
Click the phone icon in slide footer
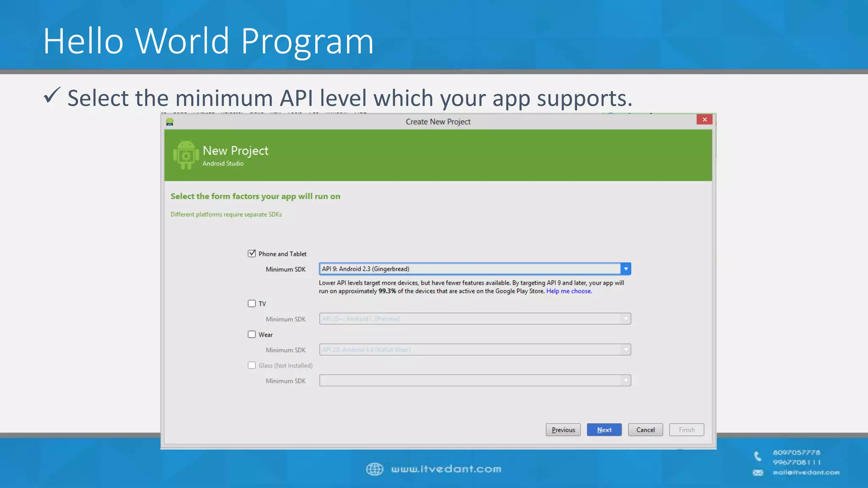758,456
